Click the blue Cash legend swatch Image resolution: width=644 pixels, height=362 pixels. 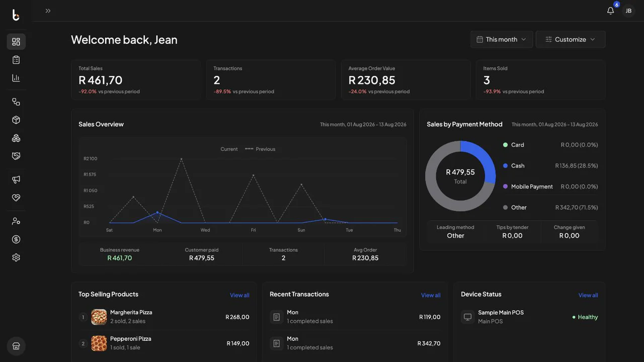pyautogui.click(x=505, y=165)
